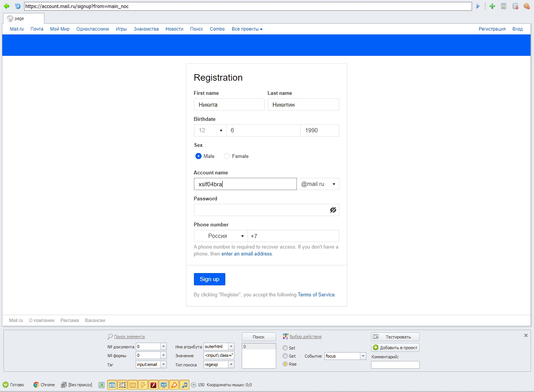Toggle the Flash icon in status bar
The height and width of the screenshot is (392, 534).
(x=153, y=385)
